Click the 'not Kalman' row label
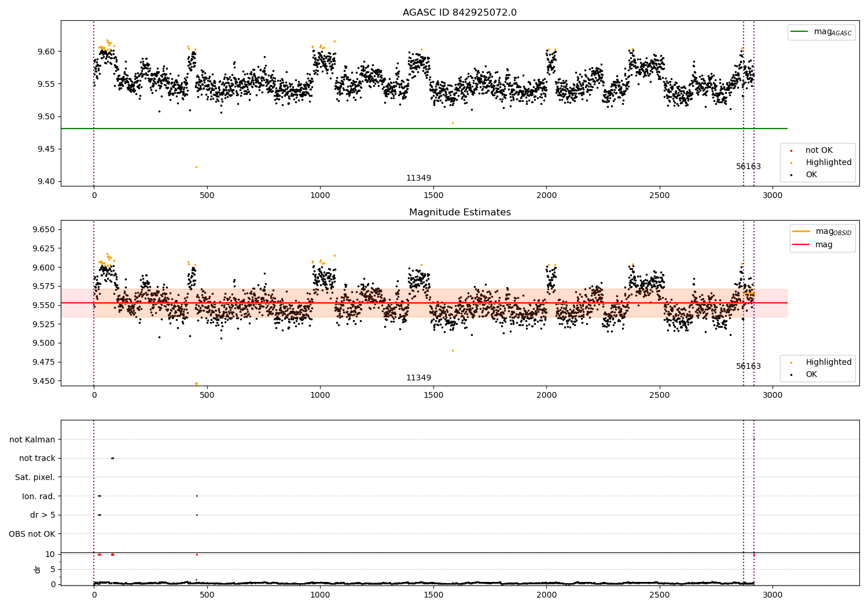The height and width of the screenshot is (608, 868). tap(32, 439)
